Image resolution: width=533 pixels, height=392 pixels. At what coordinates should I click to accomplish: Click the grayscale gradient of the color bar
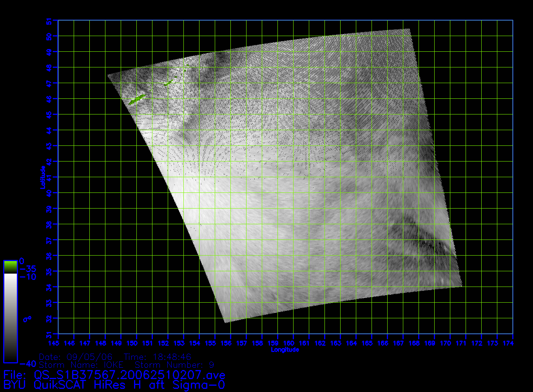[10, 318]
